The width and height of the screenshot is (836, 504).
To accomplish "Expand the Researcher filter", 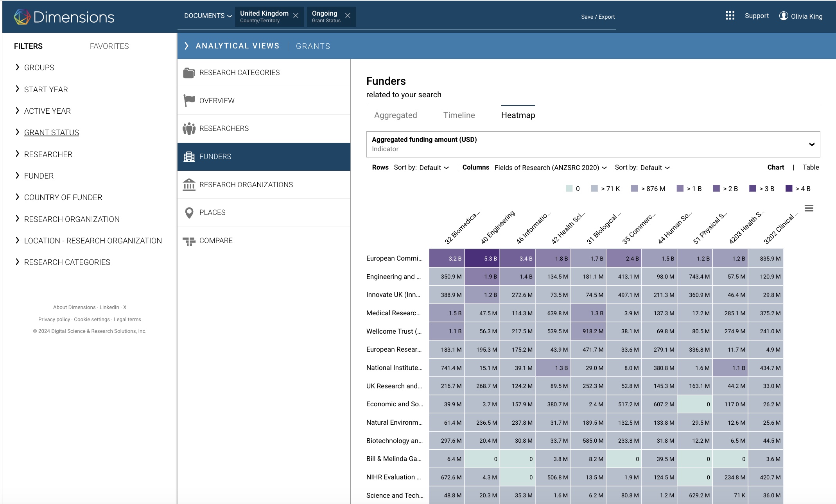I will click(17, 154).
